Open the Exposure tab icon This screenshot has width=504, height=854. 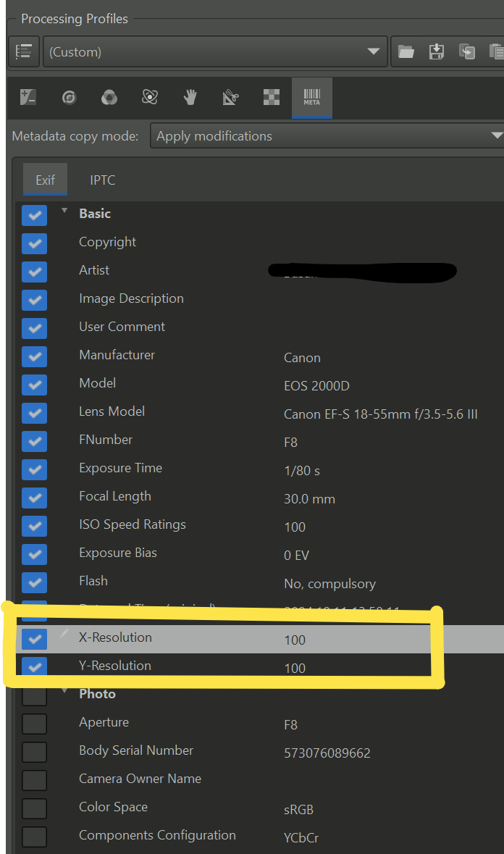pyautogui.click(x=28, y=98)
